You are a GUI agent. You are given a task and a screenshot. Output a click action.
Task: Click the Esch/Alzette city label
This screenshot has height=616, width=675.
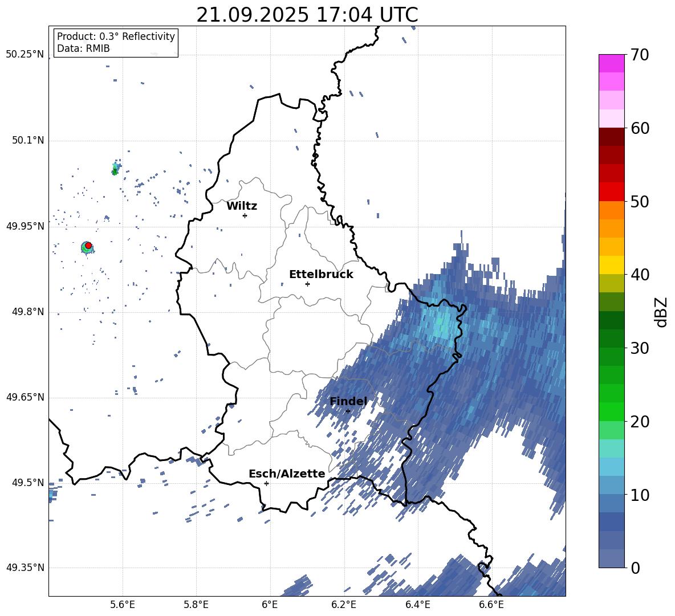287,474
